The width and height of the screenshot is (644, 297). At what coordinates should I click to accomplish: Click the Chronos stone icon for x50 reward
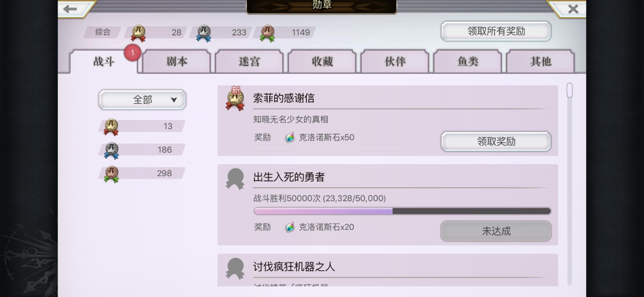(x=289, y=137)
